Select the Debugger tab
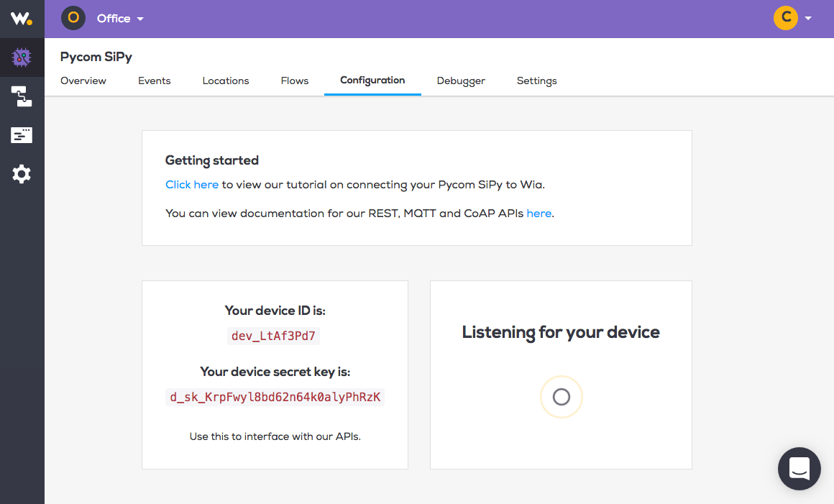The height and width of the screenshot is (504, 834). tap(461, 81)
